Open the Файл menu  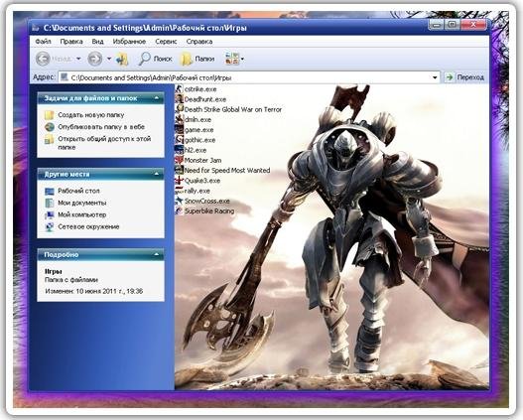pyautogui.click(x=43, y=42)
